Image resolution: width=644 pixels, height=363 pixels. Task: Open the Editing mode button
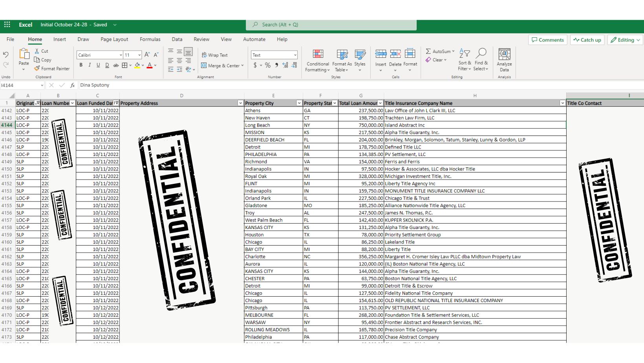click(626, 40)
